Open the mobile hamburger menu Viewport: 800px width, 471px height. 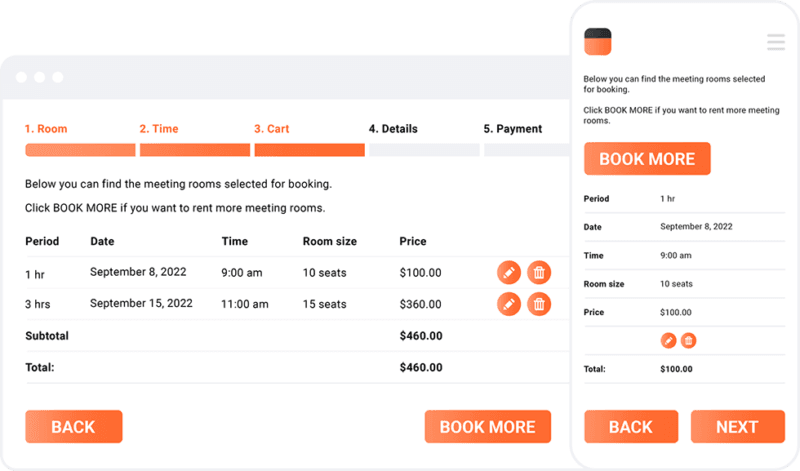pyautogui.click(x=776, y=42)
